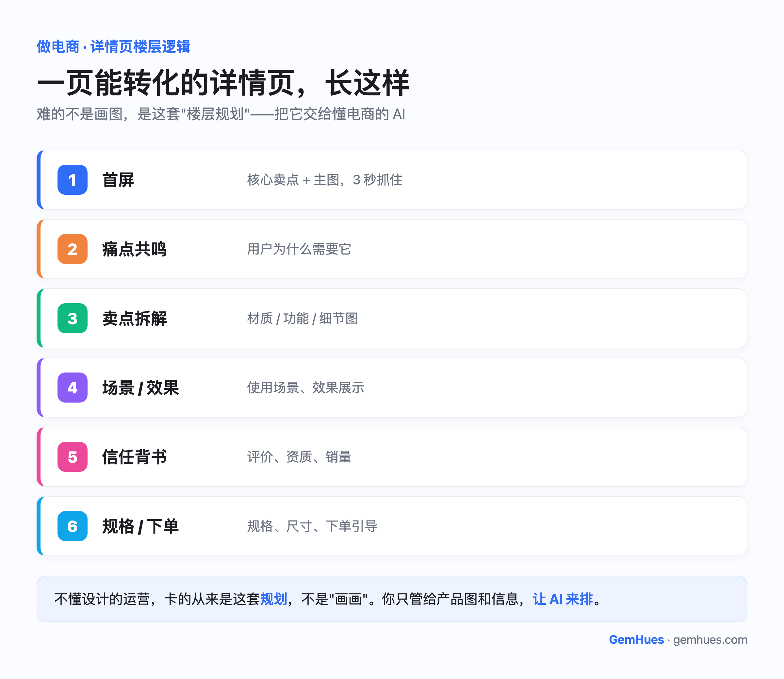Select the 信任背书 row title
This screenshot has width=784, height=679.
[135, 457]
